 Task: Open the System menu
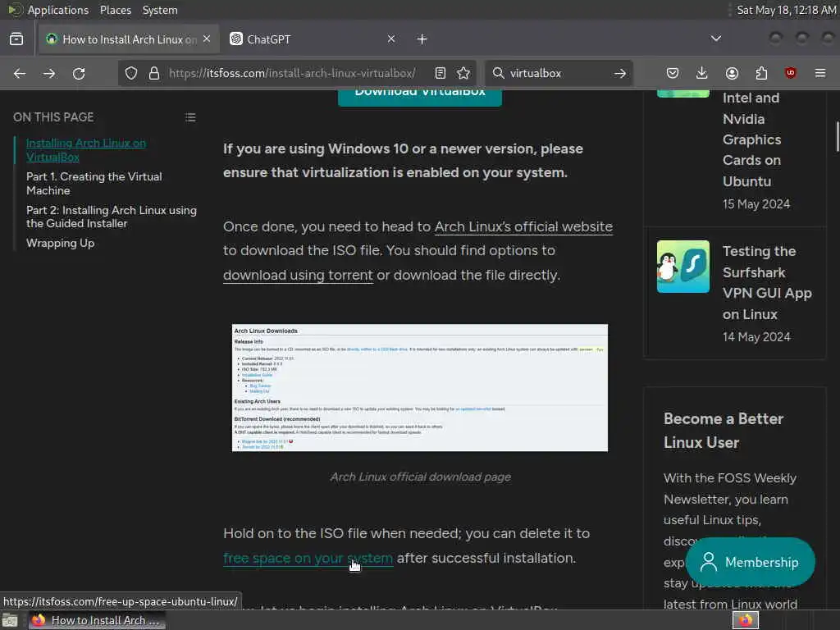160,10
